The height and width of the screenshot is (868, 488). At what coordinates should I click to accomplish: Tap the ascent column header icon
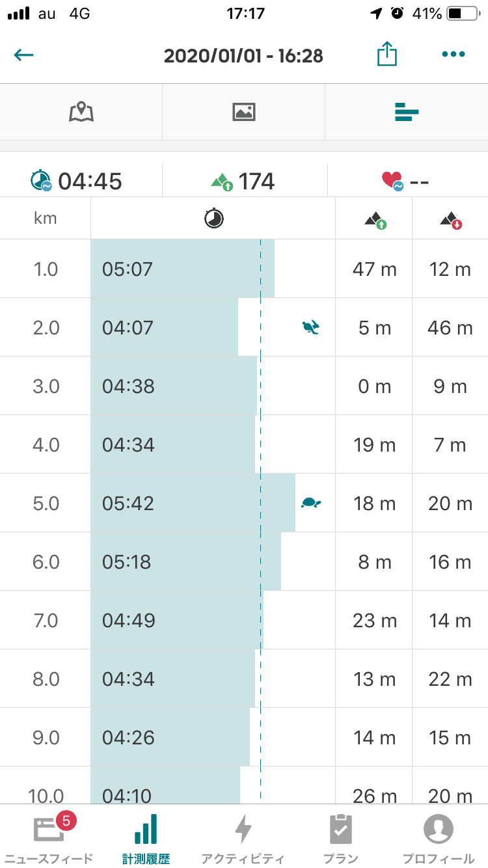click(374, 219)
